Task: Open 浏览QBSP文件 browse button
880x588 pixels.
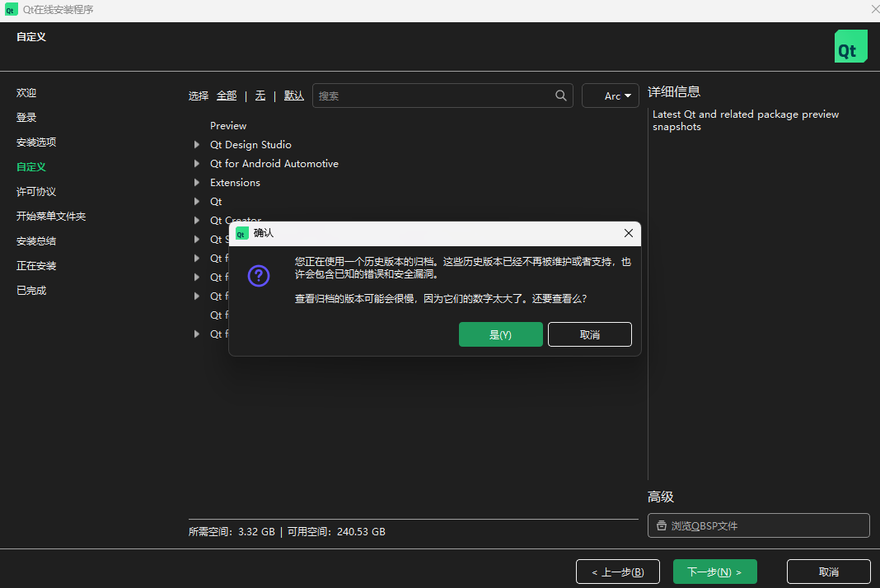Action: [759, 525]
